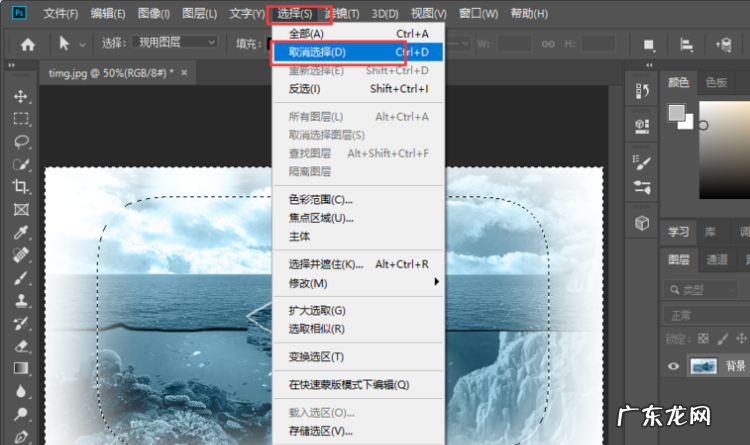
Task: Open the Brush Settings panel icon
Action: [642, 162]
